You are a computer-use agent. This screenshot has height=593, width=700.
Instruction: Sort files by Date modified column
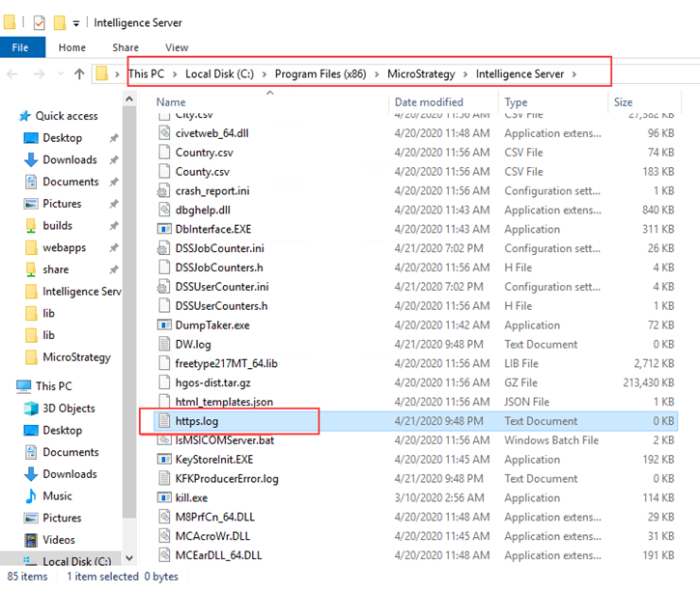pos(429,101)
